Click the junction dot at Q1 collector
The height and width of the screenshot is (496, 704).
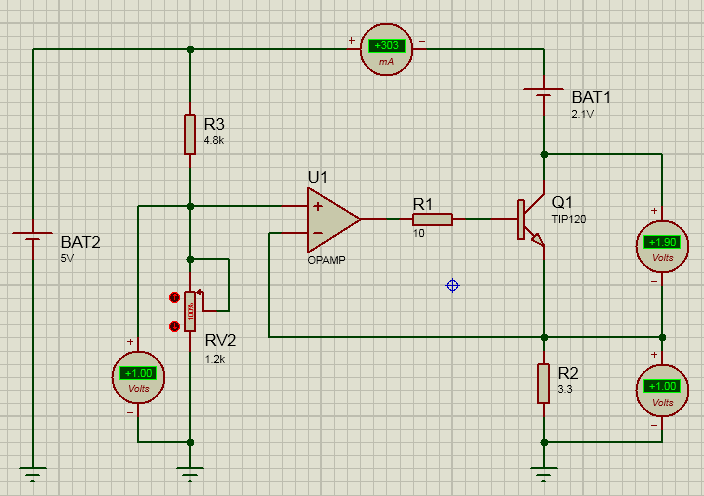pyautogui.click(x=544, y=154)
